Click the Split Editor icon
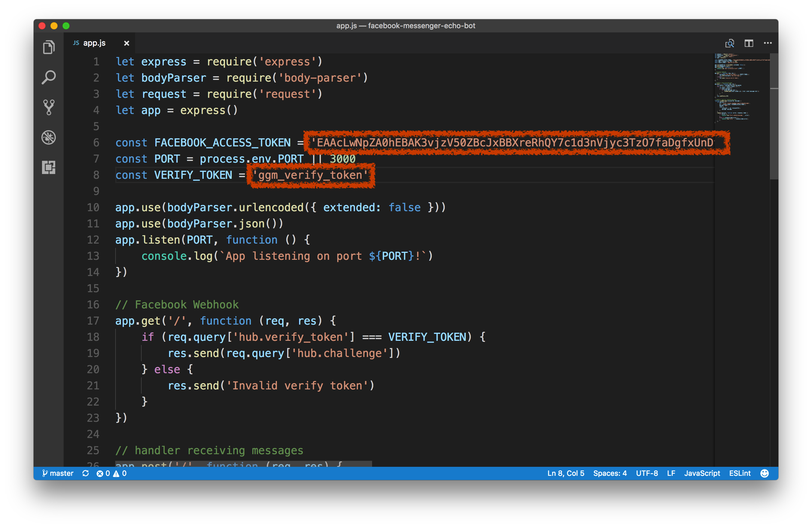Viewport: 812px width, 528px height. click(x=749, y=43)
